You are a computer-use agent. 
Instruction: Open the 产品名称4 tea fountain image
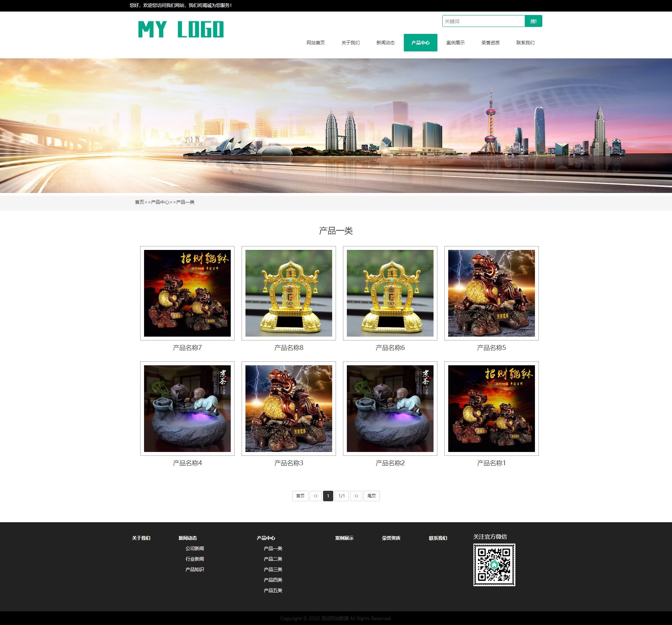pyautogui.click(x=187, y=408)
